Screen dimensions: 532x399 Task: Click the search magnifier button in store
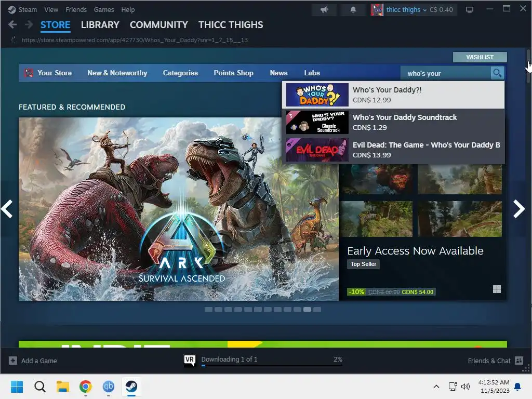point(497,73)
